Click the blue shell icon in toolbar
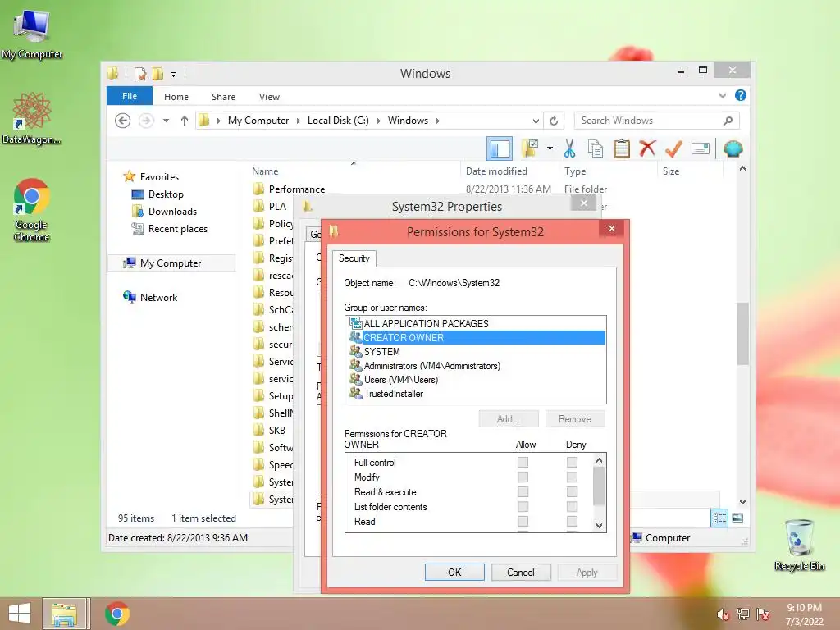This screenshot has width=840, height=630. pos(733,148)
